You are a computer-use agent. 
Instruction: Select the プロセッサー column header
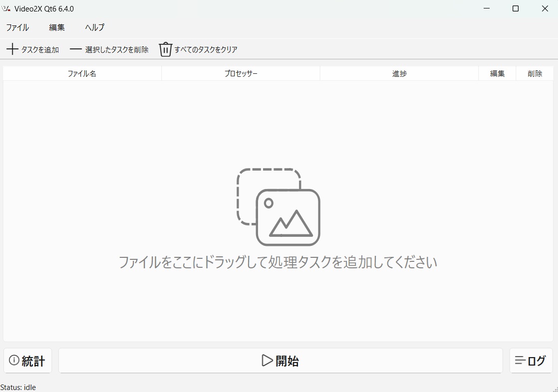[x=241, y=73]
